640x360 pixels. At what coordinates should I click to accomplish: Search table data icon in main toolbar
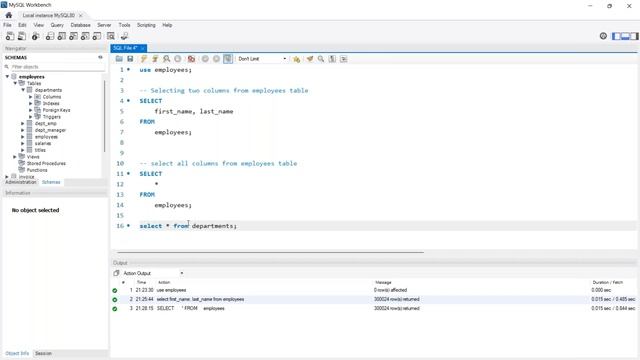click(111, 36)
